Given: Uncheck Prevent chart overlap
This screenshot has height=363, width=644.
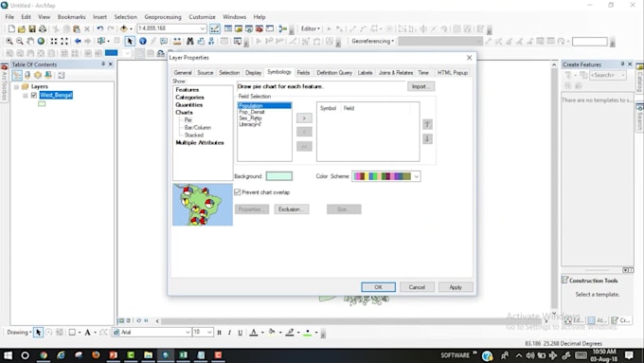Looking at the screenshot, I should tap(238, 192).
